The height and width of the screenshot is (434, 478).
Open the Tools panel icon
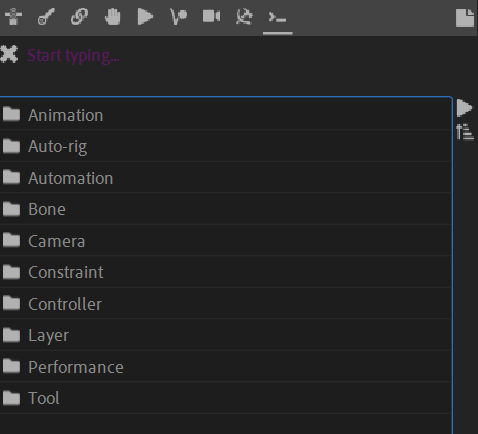244,17
